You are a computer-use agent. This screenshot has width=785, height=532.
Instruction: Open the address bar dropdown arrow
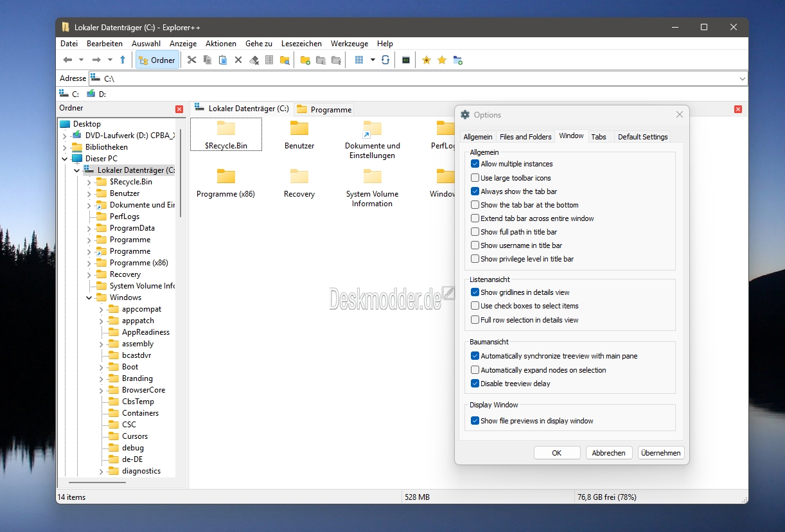pos(743,78)
